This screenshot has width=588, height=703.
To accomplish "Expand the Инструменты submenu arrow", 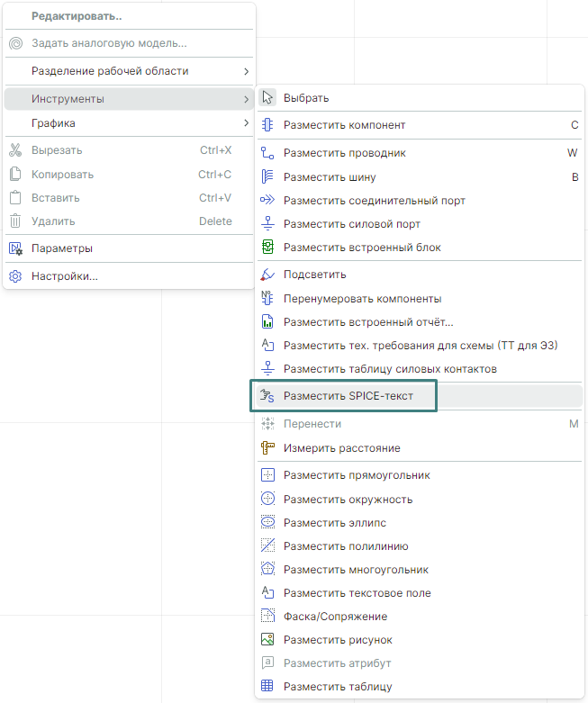I will [246, 98].
